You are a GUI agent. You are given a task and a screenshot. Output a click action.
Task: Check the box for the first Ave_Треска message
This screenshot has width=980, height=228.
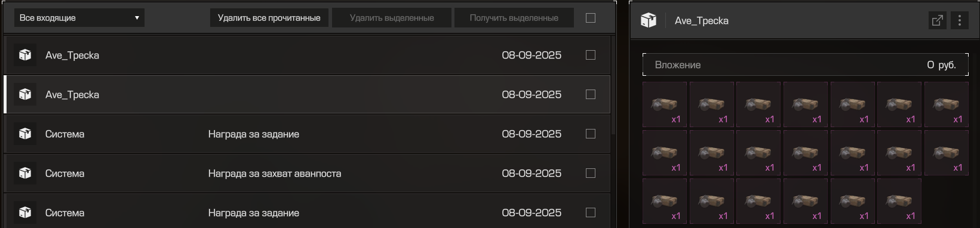591,55
